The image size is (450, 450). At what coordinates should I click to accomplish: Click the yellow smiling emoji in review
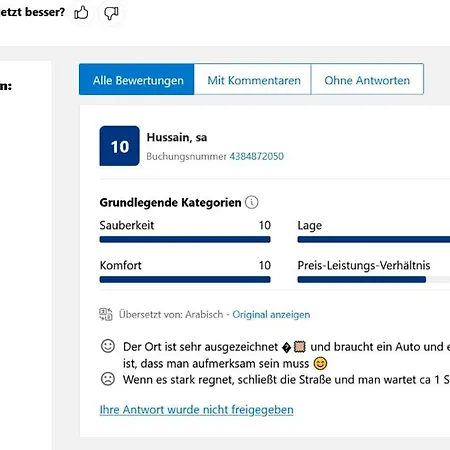click(320, 363)
